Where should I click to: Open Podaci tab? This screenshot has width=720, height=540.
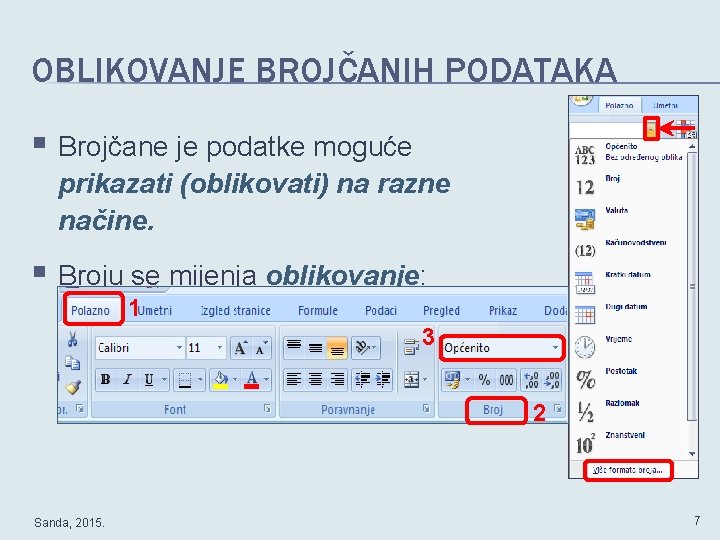pos(381,310)
